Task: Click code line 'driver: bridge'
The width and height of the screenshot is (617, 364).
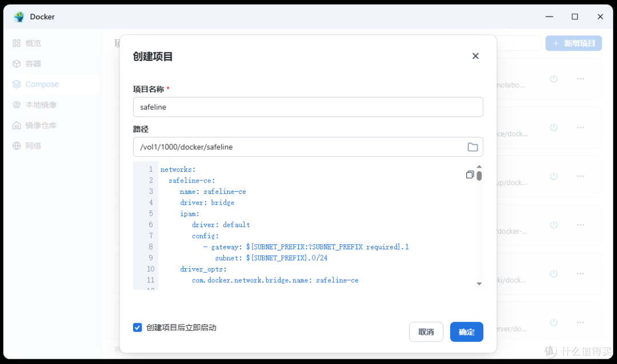Action: point(207,203)
